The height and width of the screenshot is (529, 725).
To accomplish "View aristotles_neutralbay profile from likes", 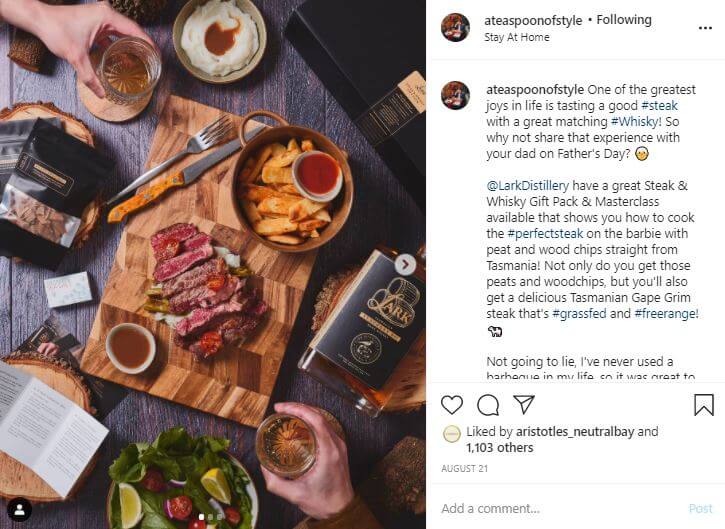I will pyautogui.click(x=575, y=431).
